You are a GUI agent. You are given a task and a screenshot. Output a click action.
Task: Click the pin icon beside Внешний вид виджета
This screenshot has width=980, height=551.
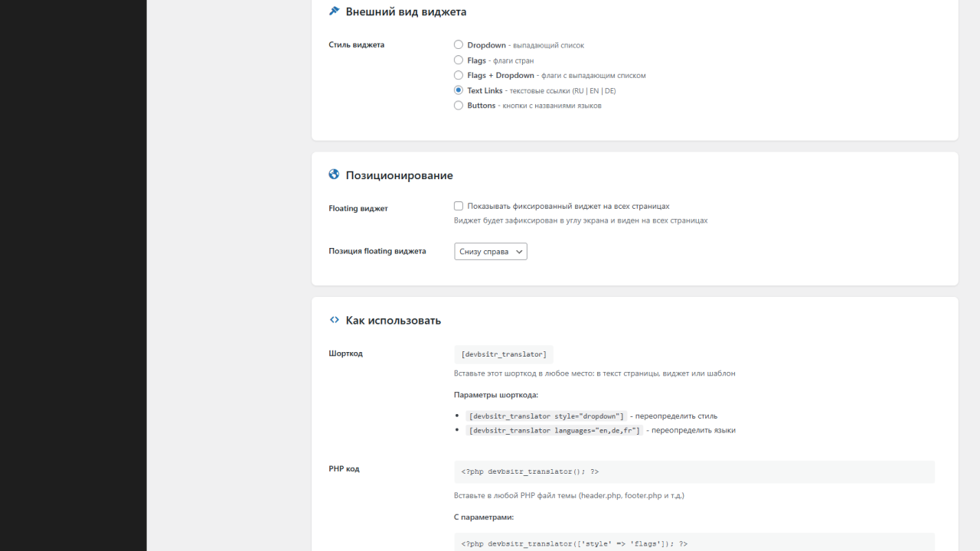pyautogui.click(x=334, y=11)
